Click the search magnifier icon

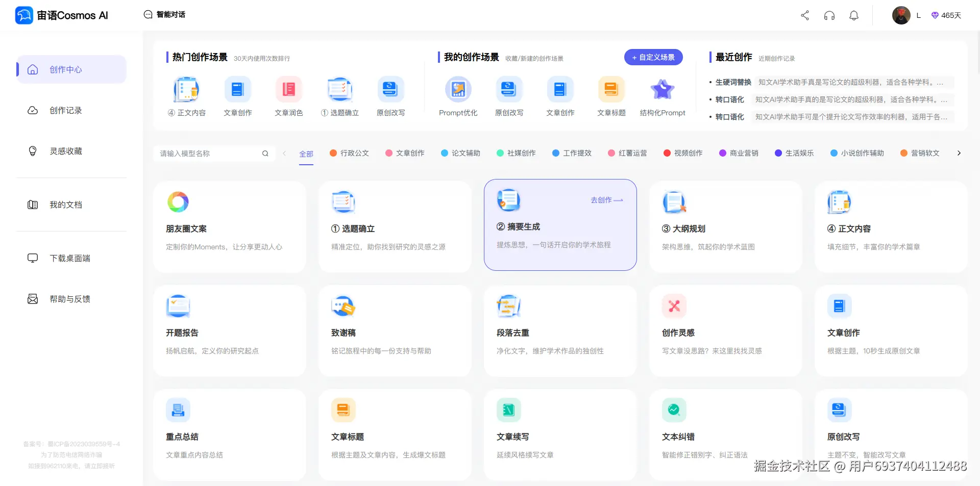click(x=265, y=154)
